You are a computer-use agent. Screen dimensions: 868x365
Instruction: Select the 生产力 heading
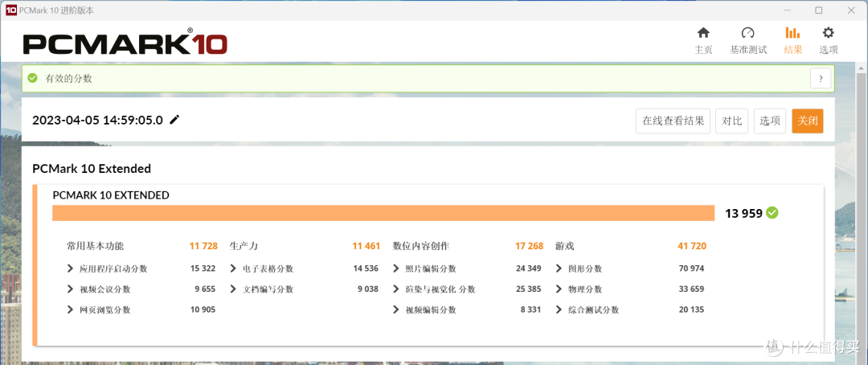pos(244,246)
